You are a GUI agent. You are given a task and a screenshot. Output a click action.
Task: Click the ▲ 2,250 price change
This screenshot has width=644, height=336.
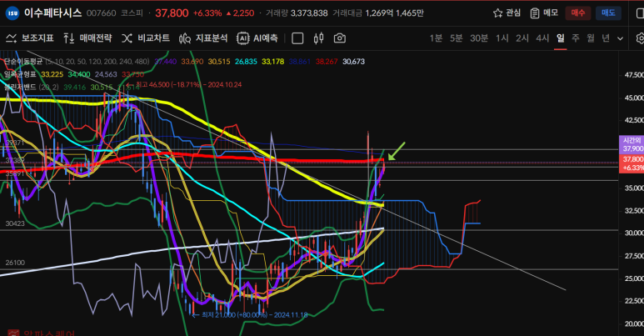coord(240,13)
